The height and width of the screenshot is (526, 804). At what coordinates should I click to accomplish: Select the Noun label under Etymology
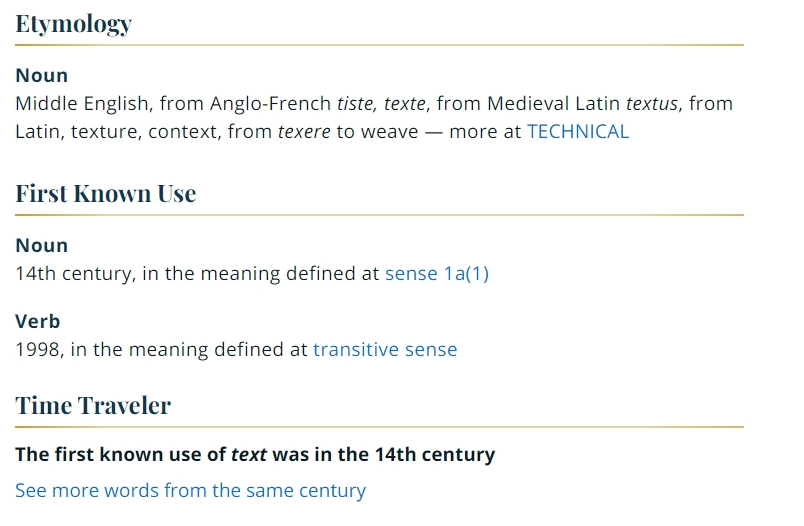42,75
